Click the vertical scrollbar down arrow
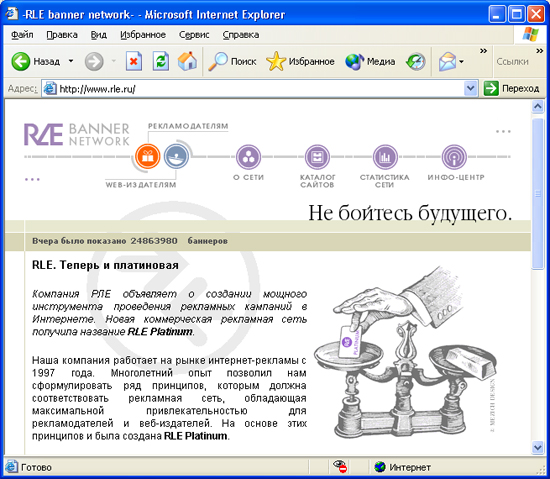 [x=537, y=447]
